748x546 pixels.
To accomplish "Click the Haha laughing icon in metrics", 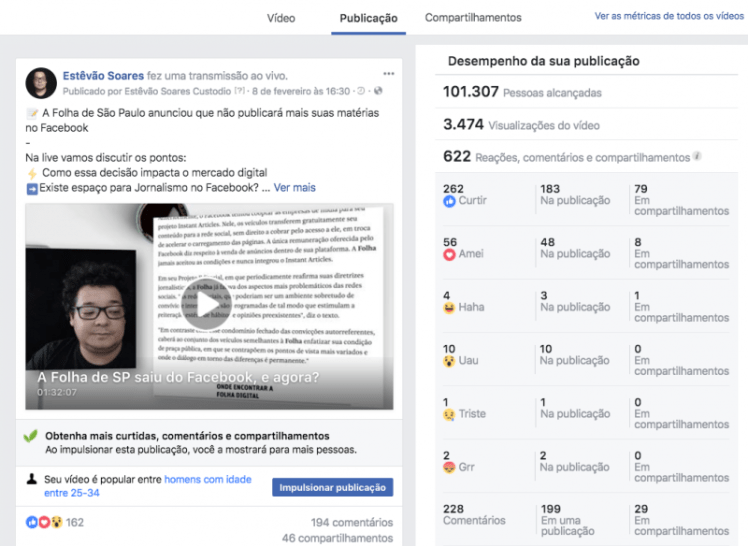I will click(x=449, y=308).
